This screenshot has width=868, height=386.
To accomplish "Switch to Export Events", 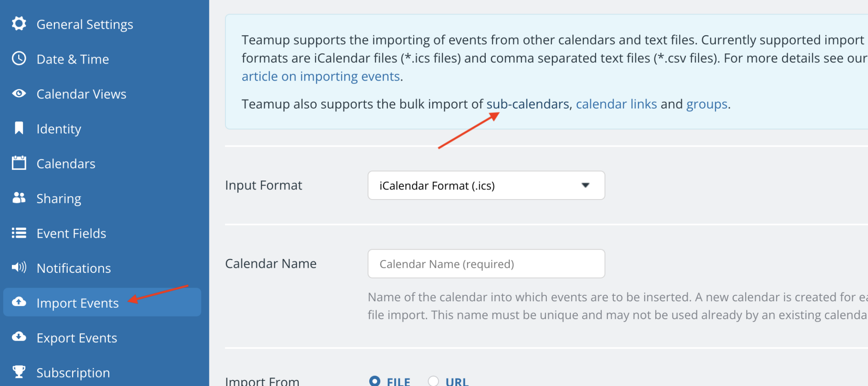I will click(76, 337).
